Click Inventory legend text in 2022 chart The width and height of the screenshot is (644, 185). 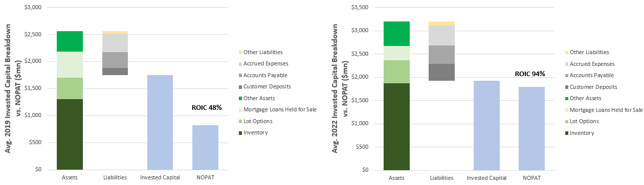(582, 133)
